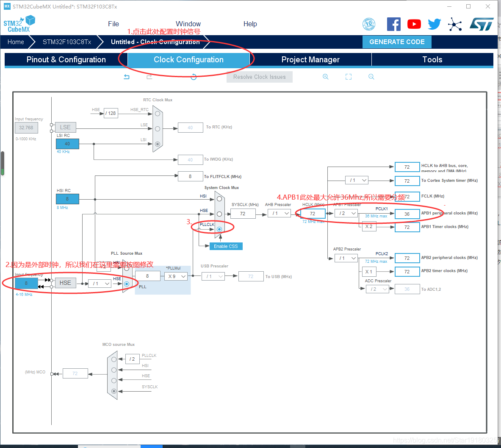This screenshot has width=501, height=448.
Task: Select SYSCLK on MCO source Mux
Action: click(114, 391)
